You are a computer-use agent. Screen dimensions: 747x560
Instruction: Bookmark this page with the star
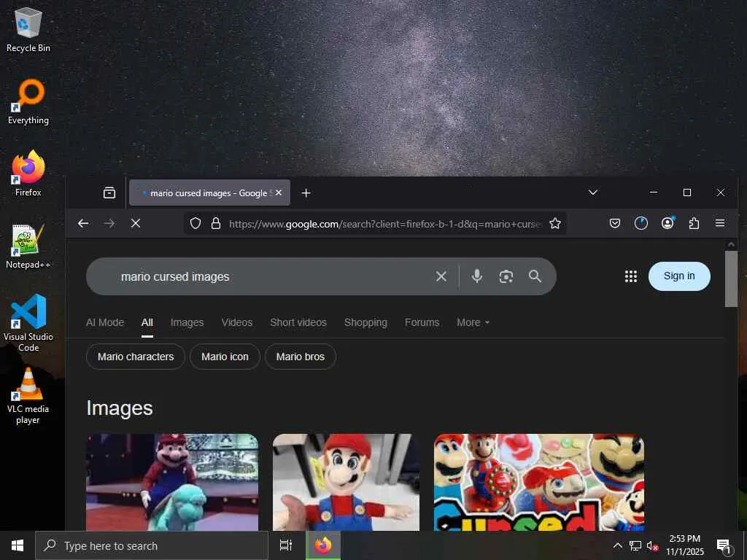click(555, 223)
